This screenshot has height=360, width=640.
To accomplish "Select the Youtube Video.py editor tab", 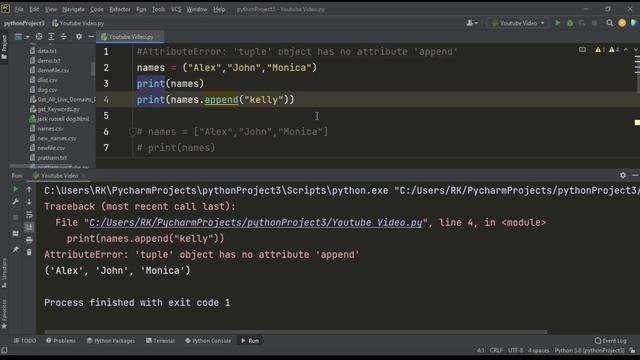I will 131,37.
